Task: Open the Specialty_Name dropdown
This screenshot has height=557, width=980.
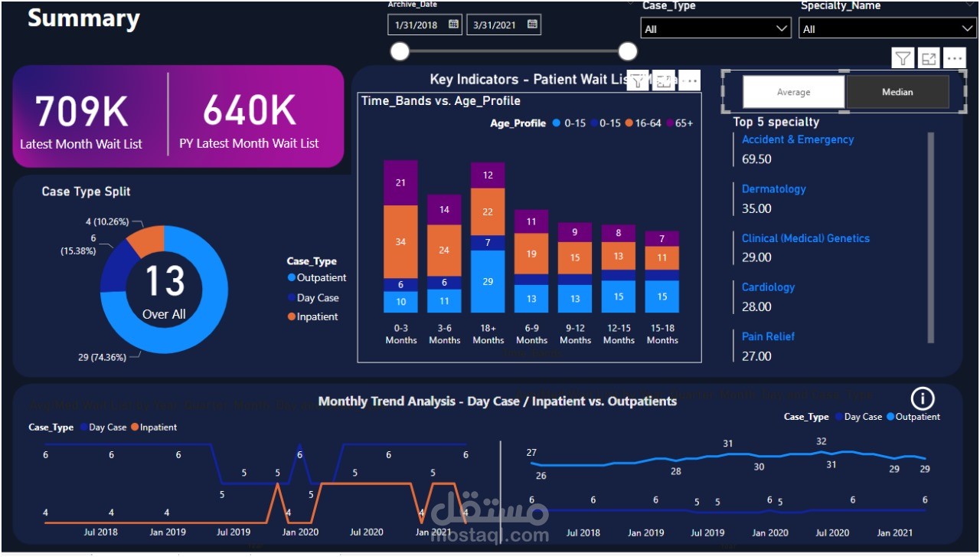Action: [x=887, y=28]
